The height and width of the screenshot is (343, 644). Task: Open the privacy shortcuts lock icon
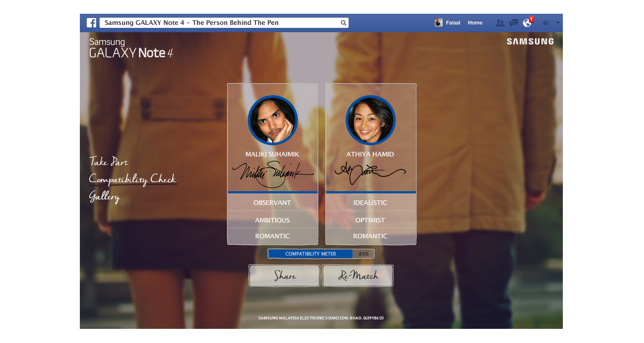click(x=546, y=23)
